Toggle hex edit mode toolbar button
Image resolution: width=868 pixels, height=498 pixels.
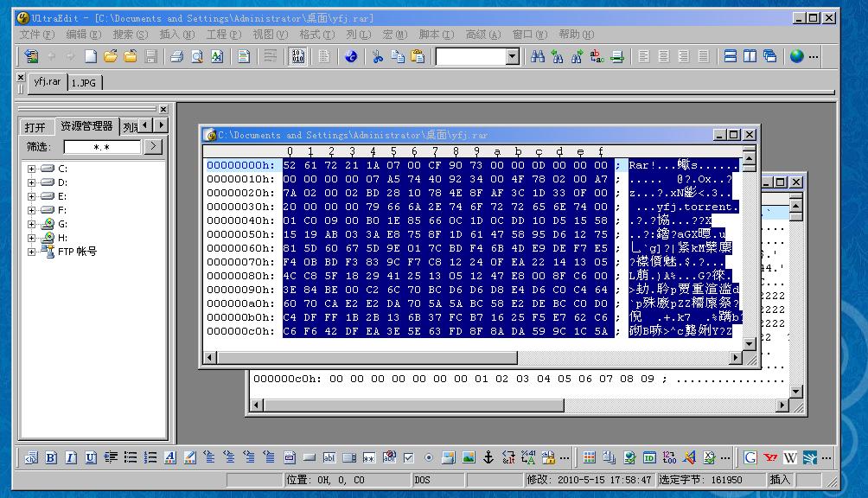click(297, 56)
